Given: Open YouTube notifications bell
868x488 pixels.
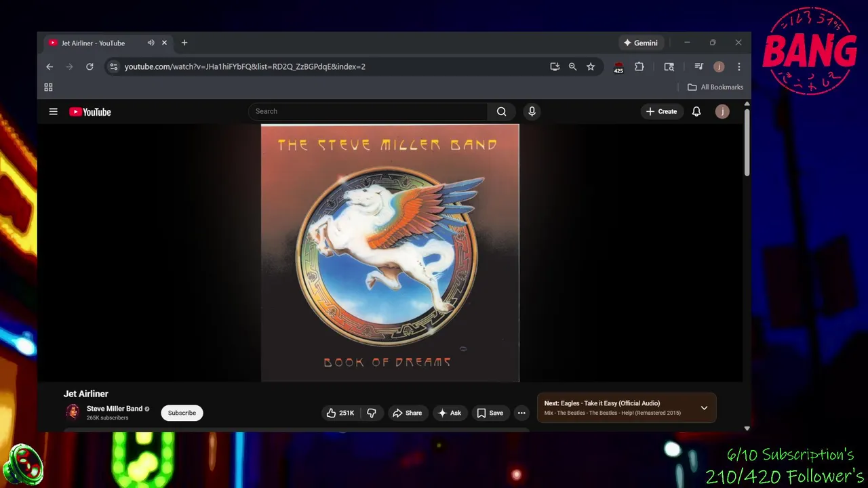Looking at the screenshot, I should click(x=696, y=111).
